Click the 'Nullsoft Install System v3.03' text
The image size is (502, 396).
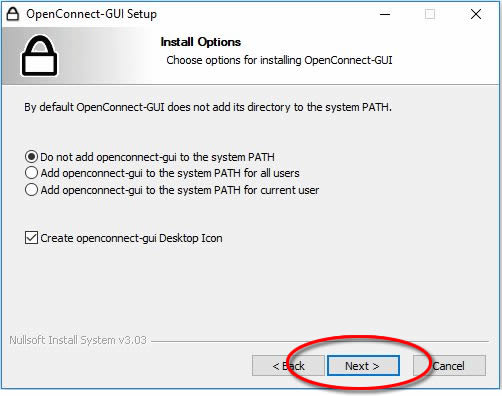78,340
